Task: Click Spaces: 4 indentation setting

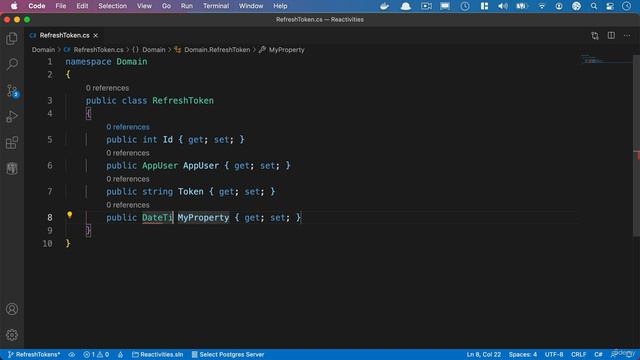Action: click(x=523, y=354)
